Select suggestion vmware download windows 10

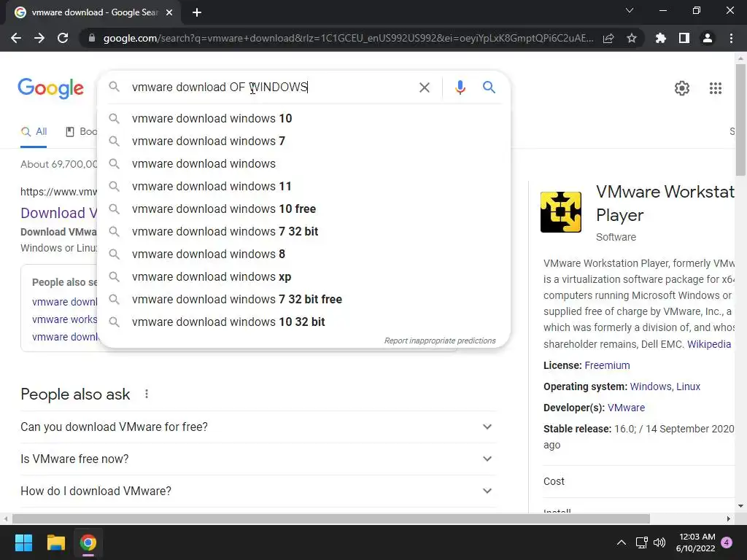(303, 118)
